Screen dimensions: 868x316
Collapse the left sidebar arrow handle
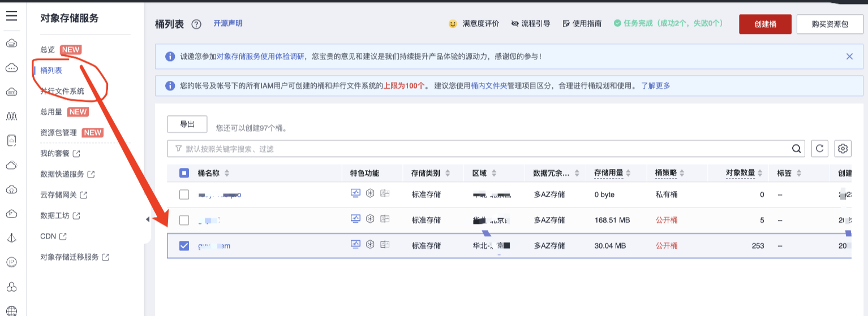pos(148,219)
